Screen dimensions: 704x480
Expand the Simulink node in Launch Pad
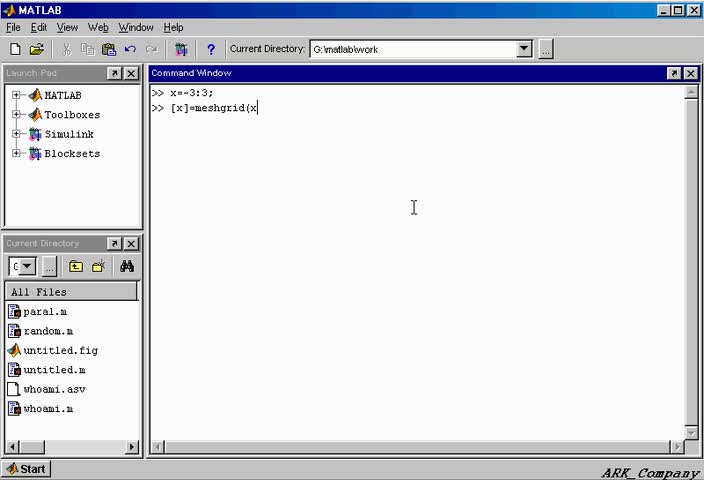[16, 133]
